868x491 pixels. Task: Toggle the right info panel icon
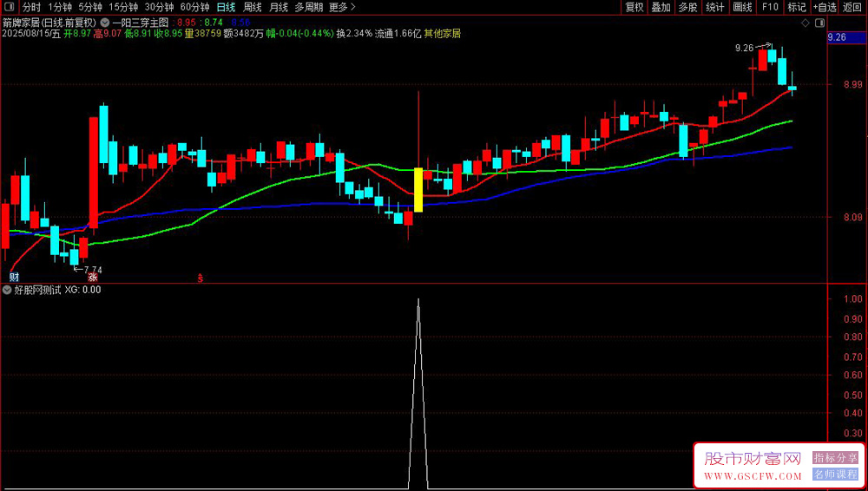(820, 23)
